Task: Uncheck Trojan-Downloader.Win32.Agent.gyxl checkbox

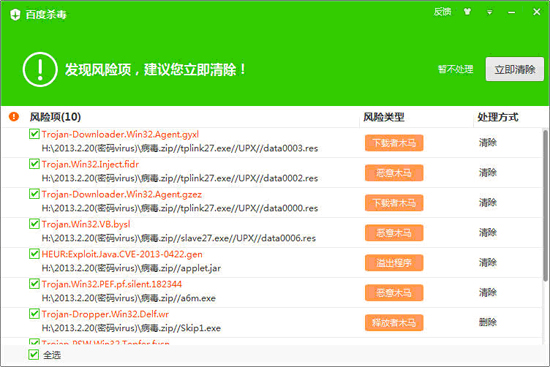Action: pyautogui.click(x=34, y=134)
